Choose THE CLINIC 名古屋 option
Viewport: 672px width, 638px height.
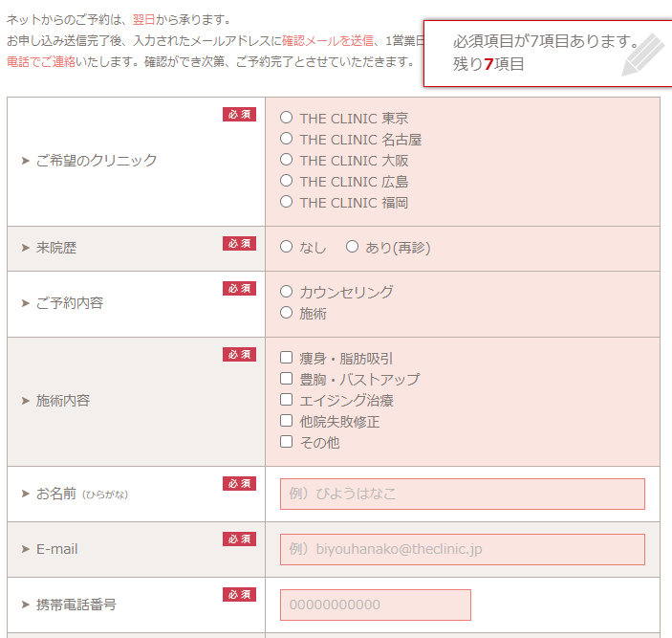pos(287,139)
